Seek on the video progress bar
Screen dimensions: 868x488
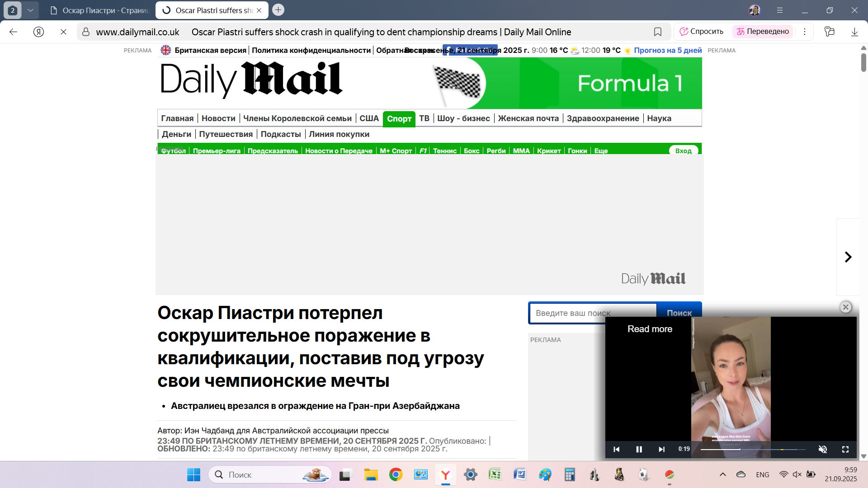tap(753, 449)
